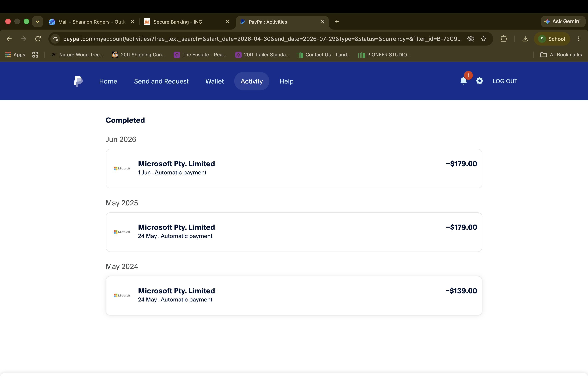Click the tracking protection eye icon

471,39
